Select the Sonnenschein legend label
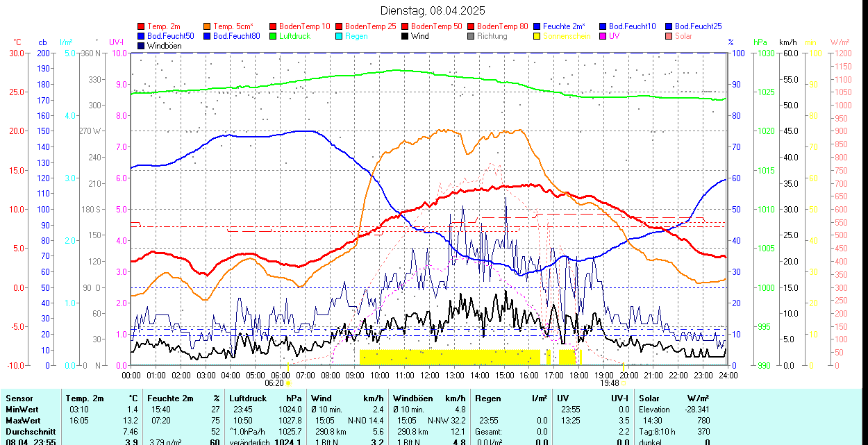This screenshot has height=445, width=868. [567, 36]
